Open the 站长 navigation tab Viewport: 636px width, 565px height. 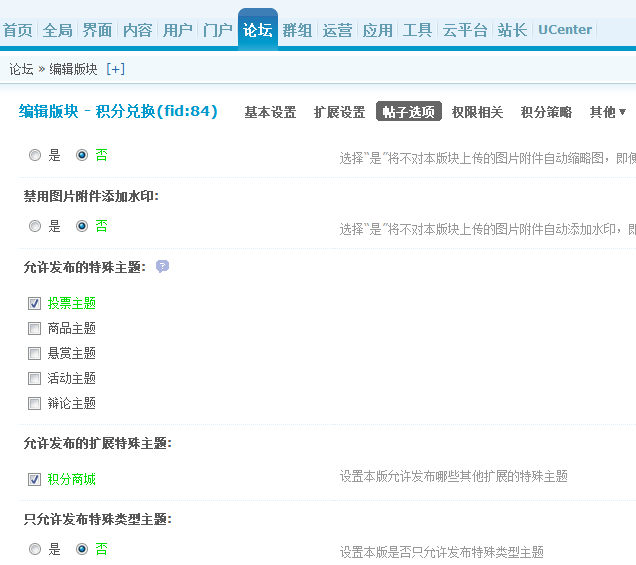tap(513, 30)
